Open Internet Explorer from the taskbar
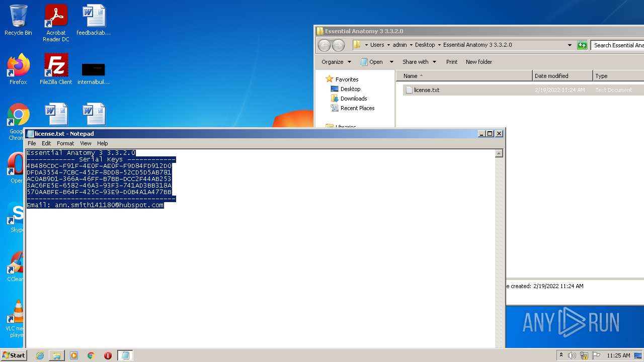This screenshot has height=362, width=644. click(40, 355)
